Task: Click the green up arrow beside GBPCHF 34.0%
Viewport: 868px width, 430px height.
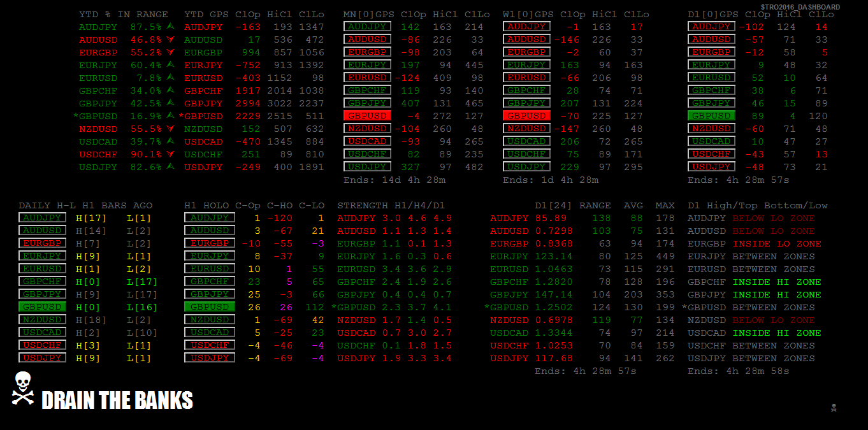Action: (170, 90)
